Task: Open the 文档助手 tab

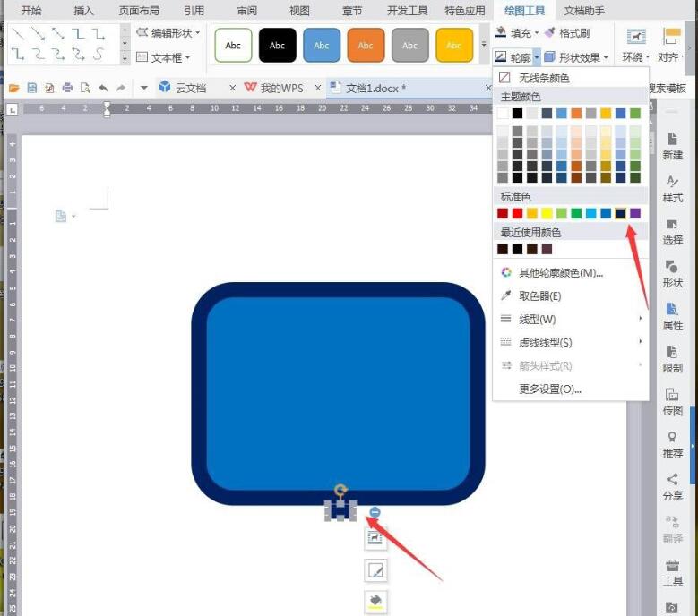Action: 584,10
